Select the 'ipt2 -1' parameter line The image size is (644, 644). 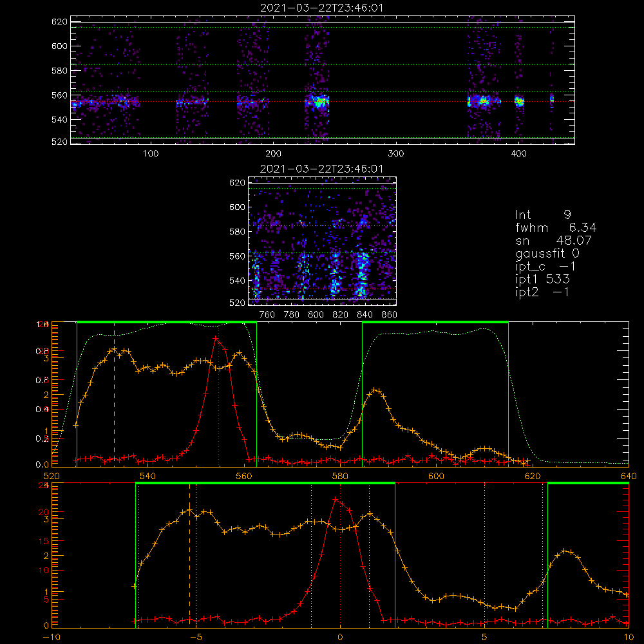tap(542, 292)
